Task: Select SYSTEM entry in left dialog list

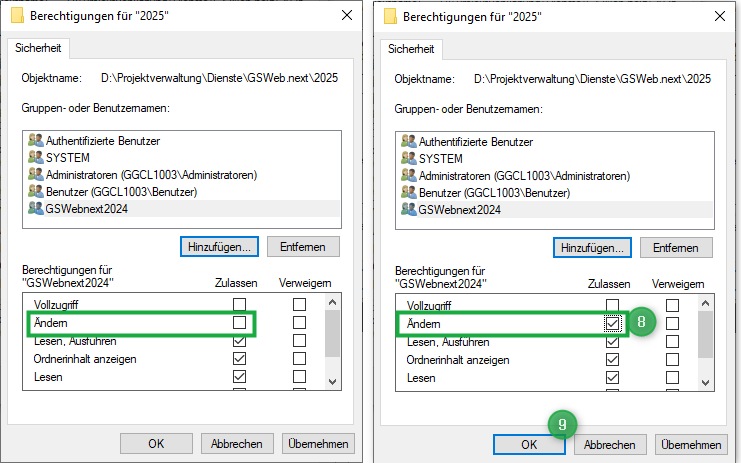Action: pyautogui.click(x=182, y=157)
